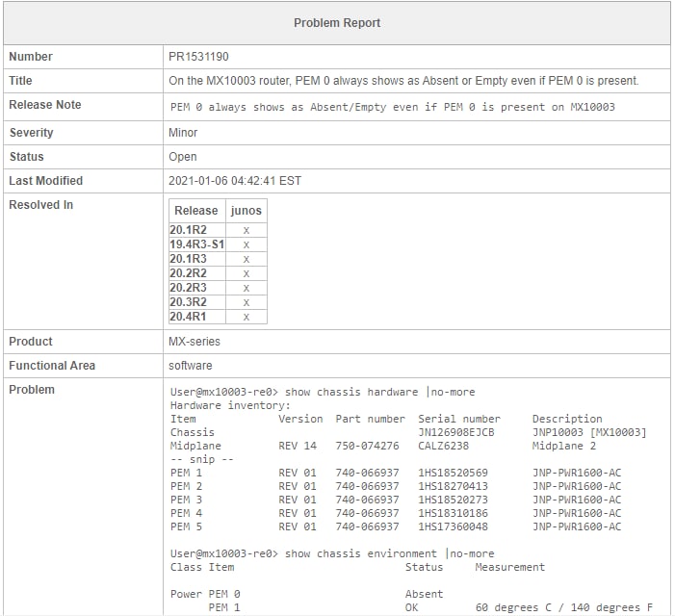675x616 pixels.
Task: Click the Hardware inventory: line
Action: coord(230,405)
